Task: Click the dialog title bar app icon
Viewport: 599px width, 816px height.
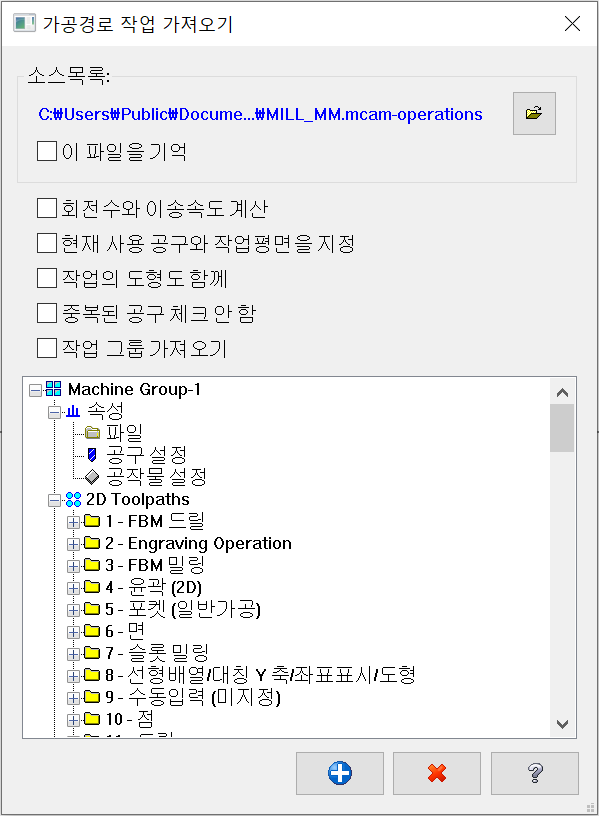Action: (x=24, y=23)
